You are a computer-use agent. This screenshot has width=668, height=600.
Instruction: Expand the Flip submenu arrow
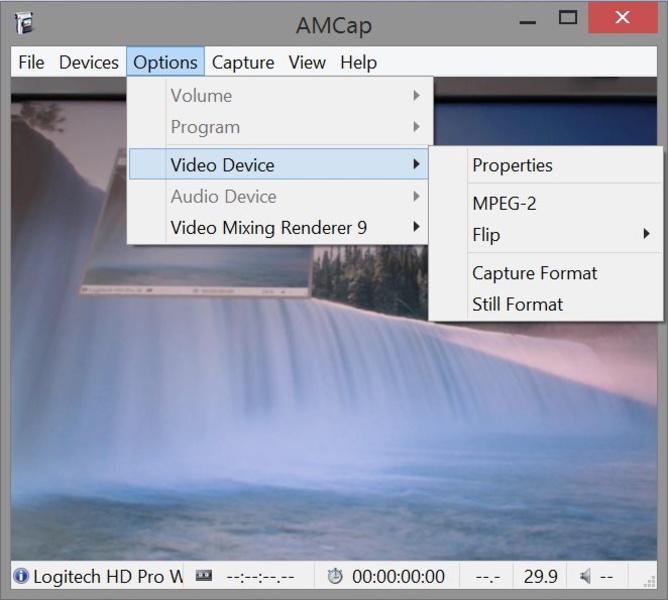[x=646, y=235]
